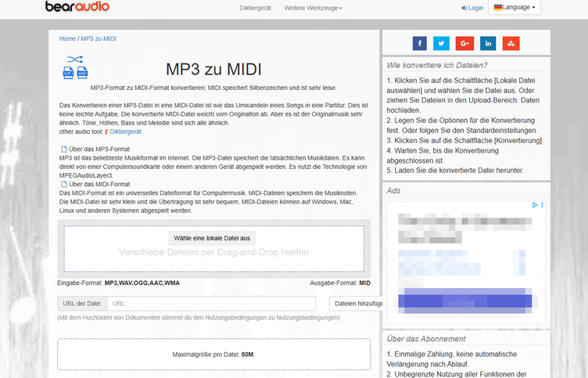Click the Ausgabe-Format MID text
This screenshot has height=378, width=588.
(x=340, y=283)
